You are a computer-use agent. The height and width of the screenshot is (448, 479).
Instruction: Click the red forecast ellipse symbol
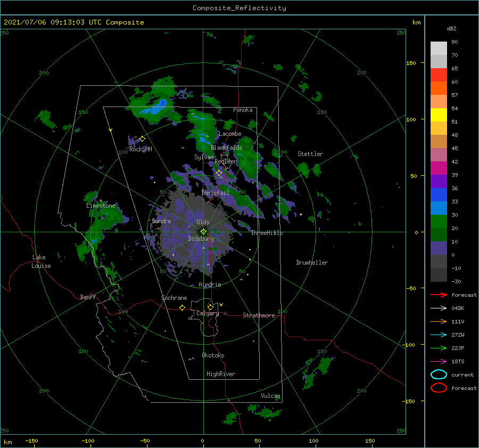coord(439,388)
